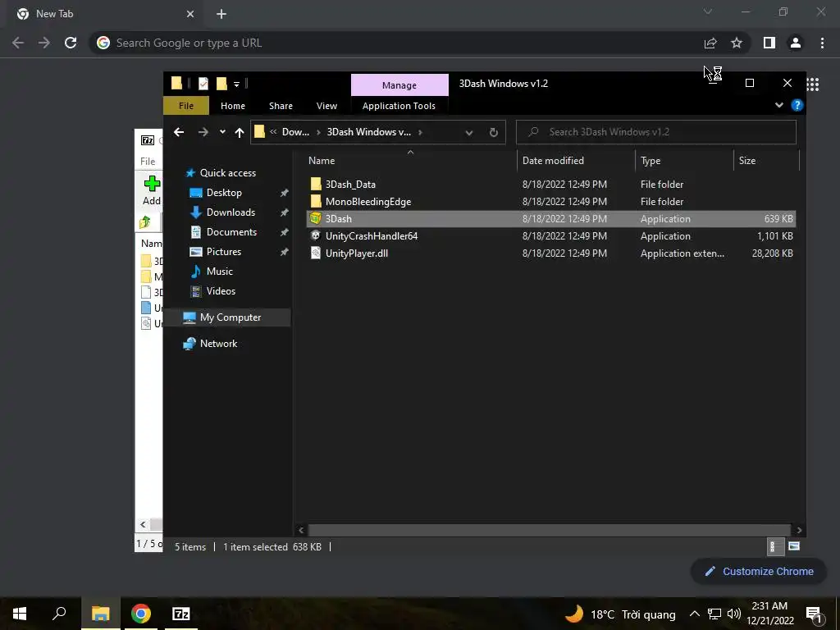Click the Manage contextual tab
The image size is (840, 630).
pos(399,85)
